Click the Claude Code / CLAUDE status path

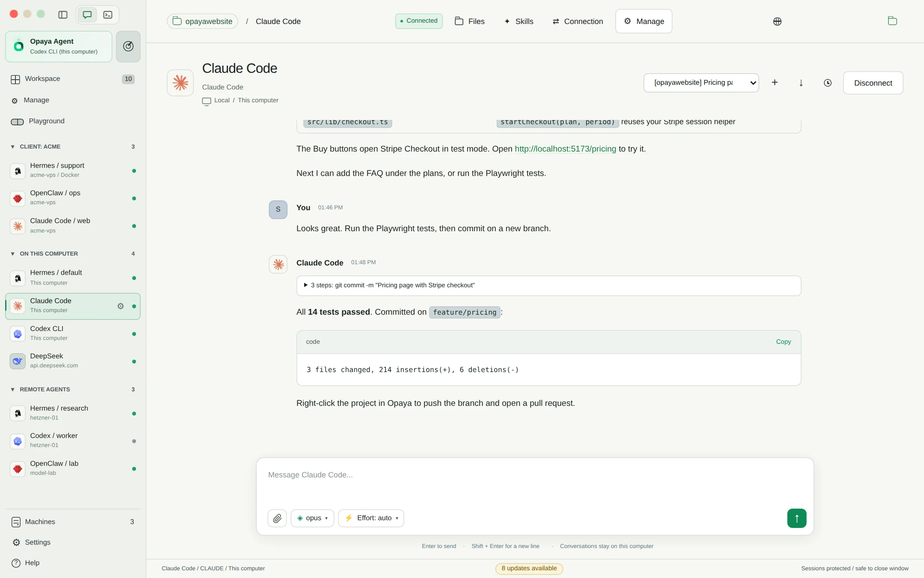point(213,569)
